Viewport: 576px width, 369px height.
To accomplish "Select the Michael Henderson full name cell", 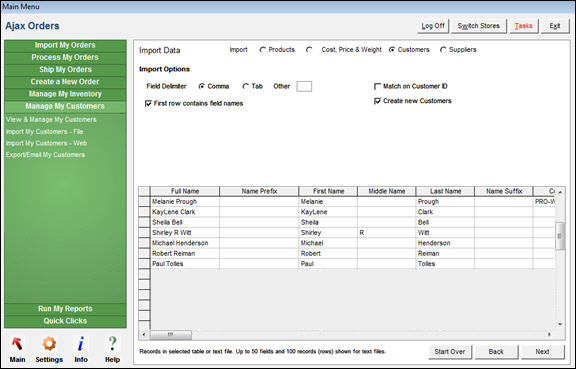I will [185, 243].
